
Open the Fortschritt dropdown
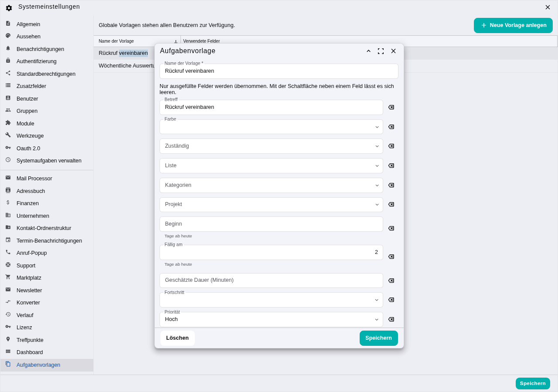point(271,300)
